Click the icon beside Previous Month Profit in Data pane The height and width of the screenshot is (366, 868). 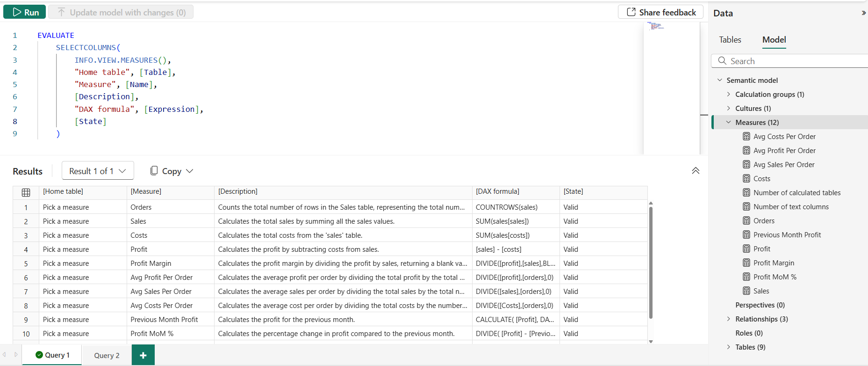[746, 235]
